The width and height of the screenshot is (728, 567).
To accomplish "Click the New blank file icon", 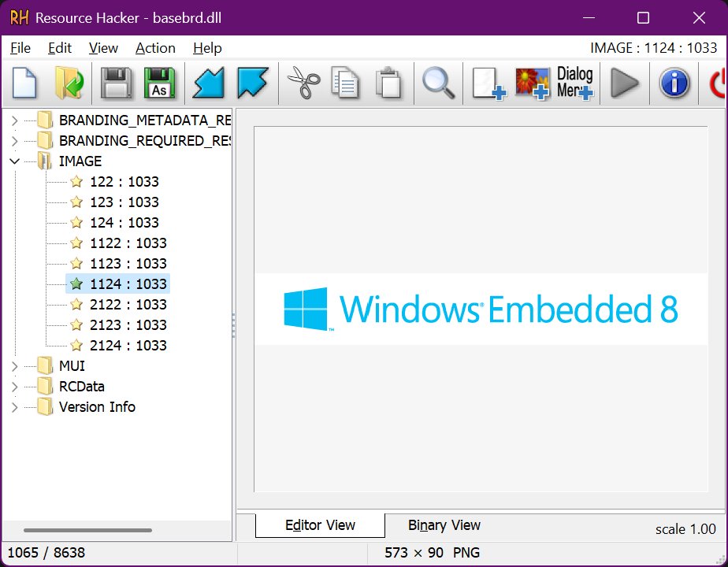I will [x=24, y=83].
